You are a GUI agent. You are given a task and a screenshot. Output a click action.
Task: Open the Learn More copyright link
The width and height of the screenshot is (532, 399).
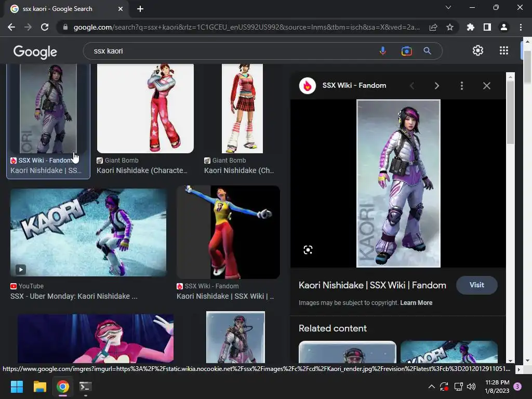pos(416,303)
